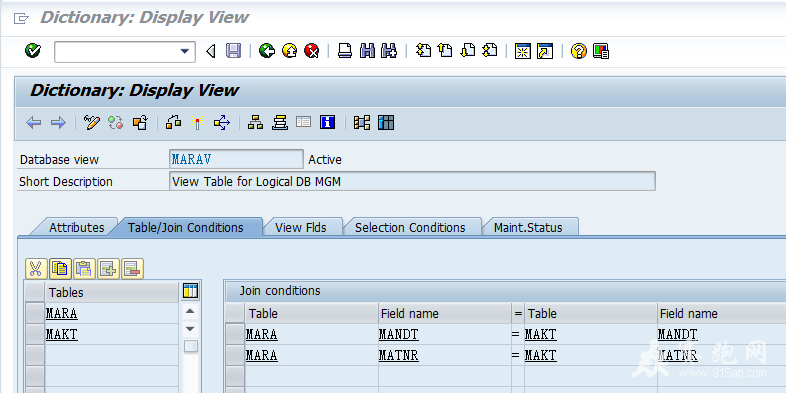Viewport: 786px width, 393px height.
Task: Click the Tables list scroll up arrow
Action: tap(190, 311)
